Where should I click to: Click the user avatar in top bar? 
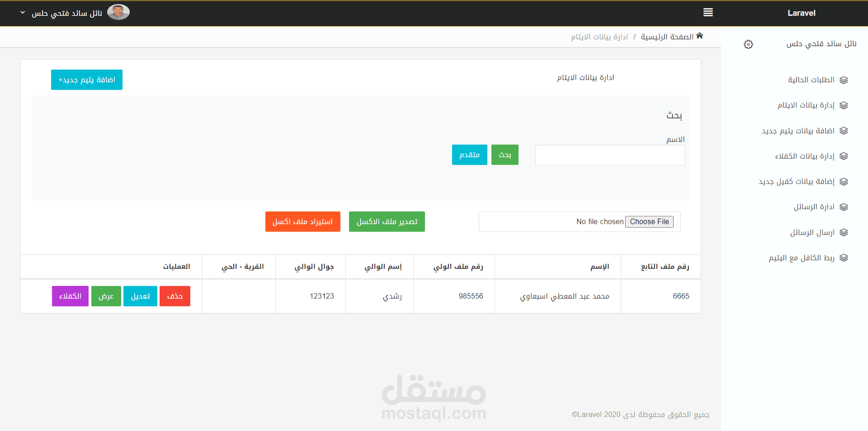pos(118,12)
